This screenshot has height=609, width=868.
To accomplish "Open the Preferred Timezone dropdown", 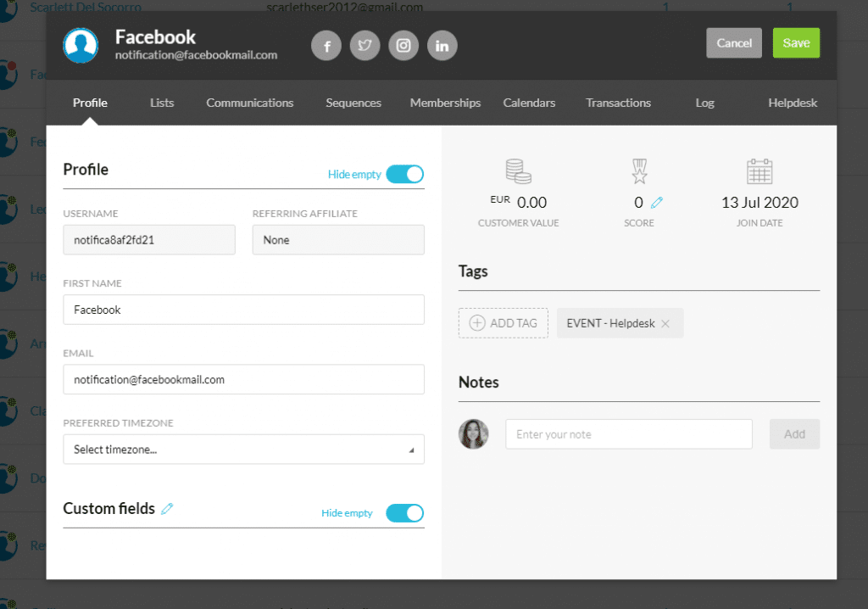I will pos(243,450).
